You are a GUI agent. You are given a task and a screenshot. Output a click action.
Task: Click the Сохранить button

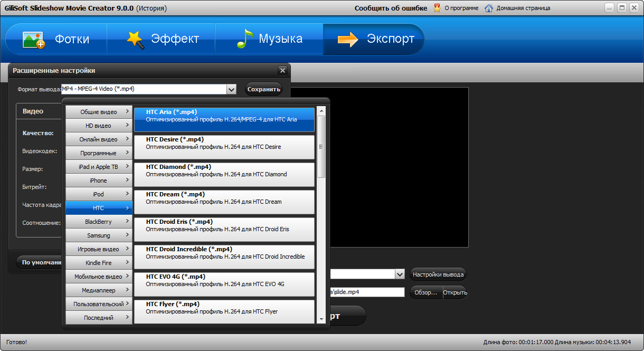(x=263, y=89)
